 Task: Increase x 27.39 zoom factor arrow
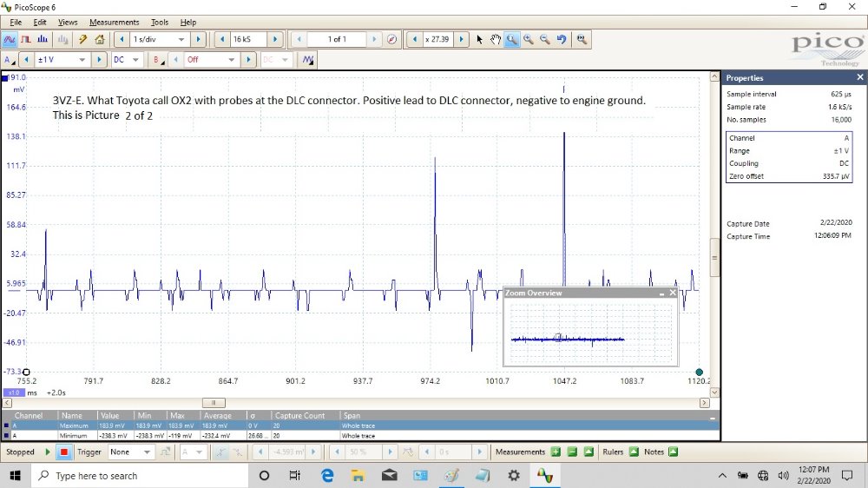pos(461,39)
